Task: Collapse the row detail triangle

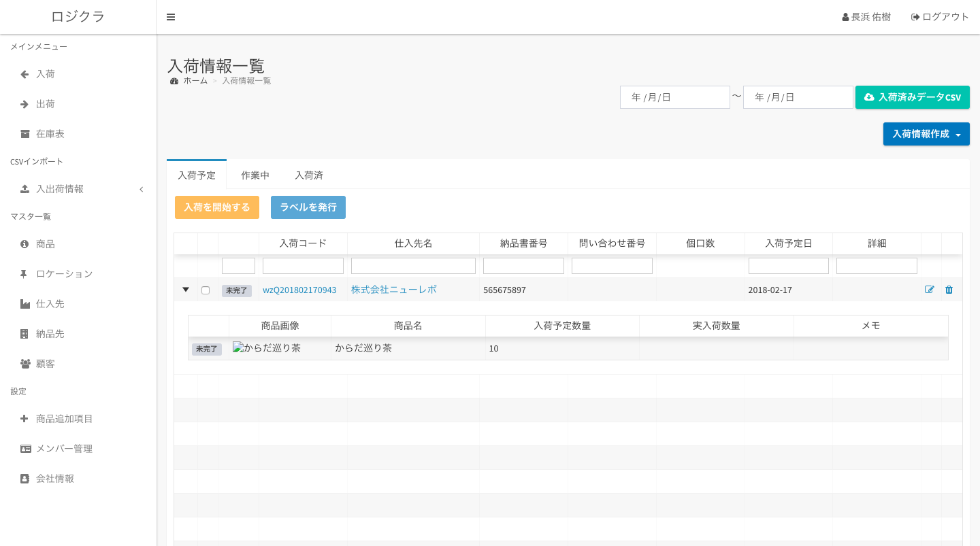Action: 186,290
